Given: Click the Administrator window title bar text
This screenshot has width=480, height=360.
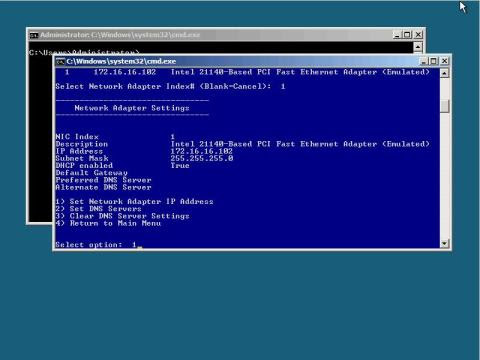Looking at the screenshot, I should 120,35.
